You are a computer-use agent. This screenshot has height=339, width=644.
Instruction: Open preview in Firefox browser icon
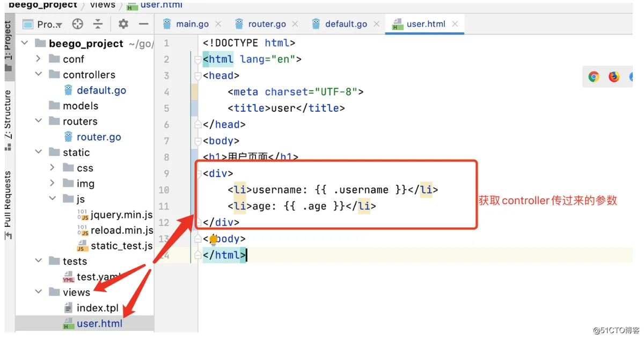[614, 77]
